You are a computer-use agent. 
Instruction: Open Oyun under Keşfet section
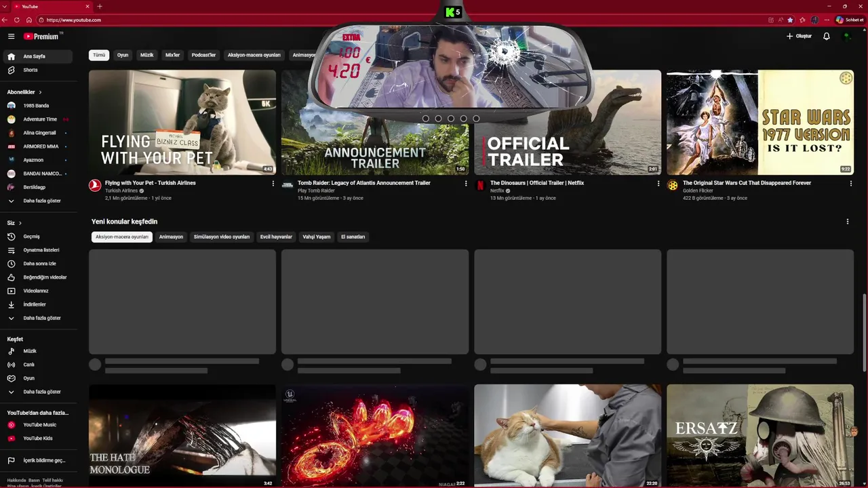coord(37,378)
